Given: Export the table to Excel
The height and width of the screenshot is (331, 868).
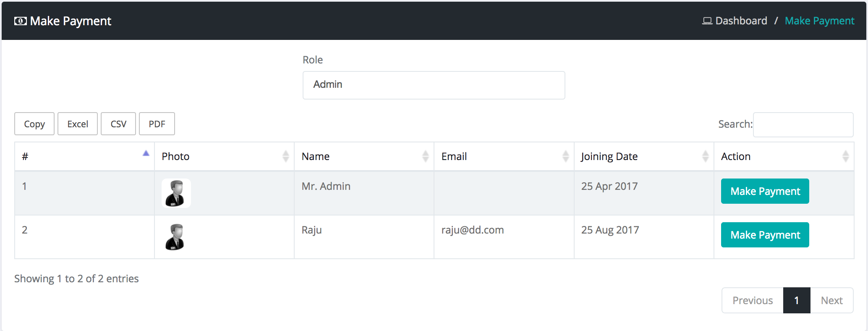Looking at the screenshot, I should [x=78, y=124].
